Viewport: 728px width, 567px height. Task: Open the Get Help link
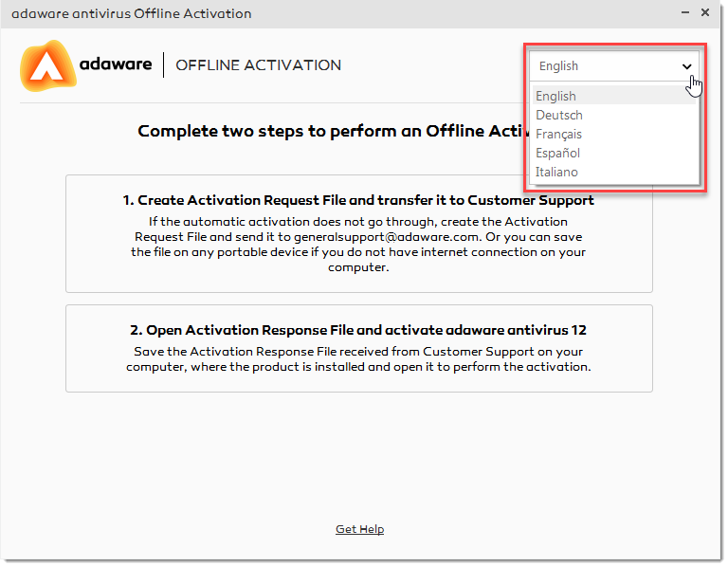click(360, 529)
